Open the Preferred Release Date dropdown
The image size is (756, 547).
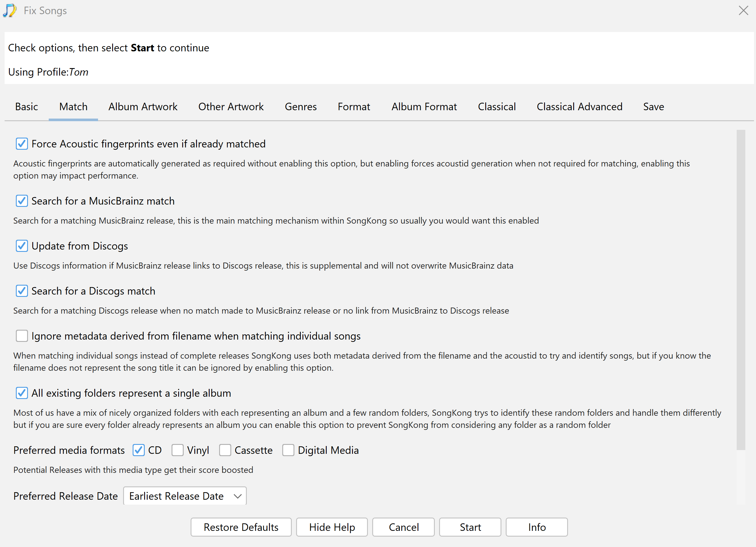185,496
